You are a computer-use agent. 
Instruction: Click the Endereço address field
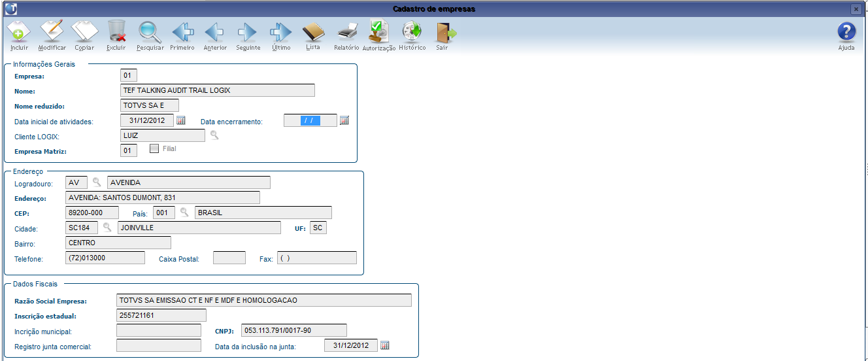pyautogui.click(x=163, y=198)
